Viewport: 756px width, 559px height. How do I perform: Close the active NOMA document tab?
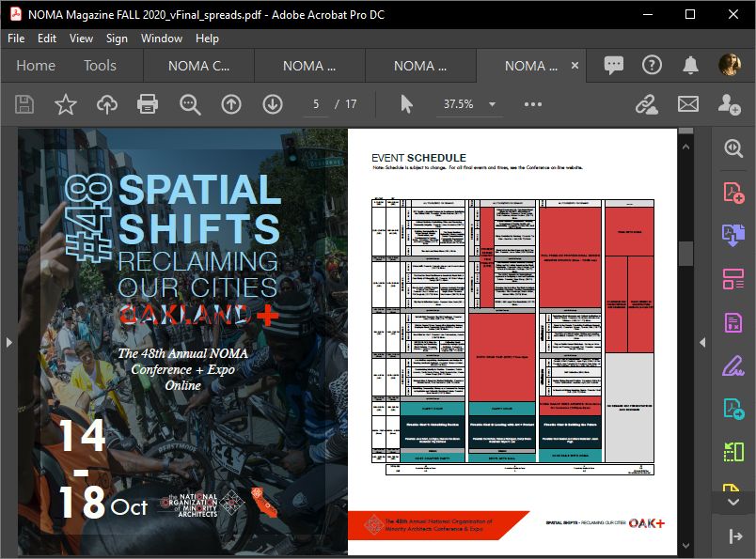pos(575,66)
